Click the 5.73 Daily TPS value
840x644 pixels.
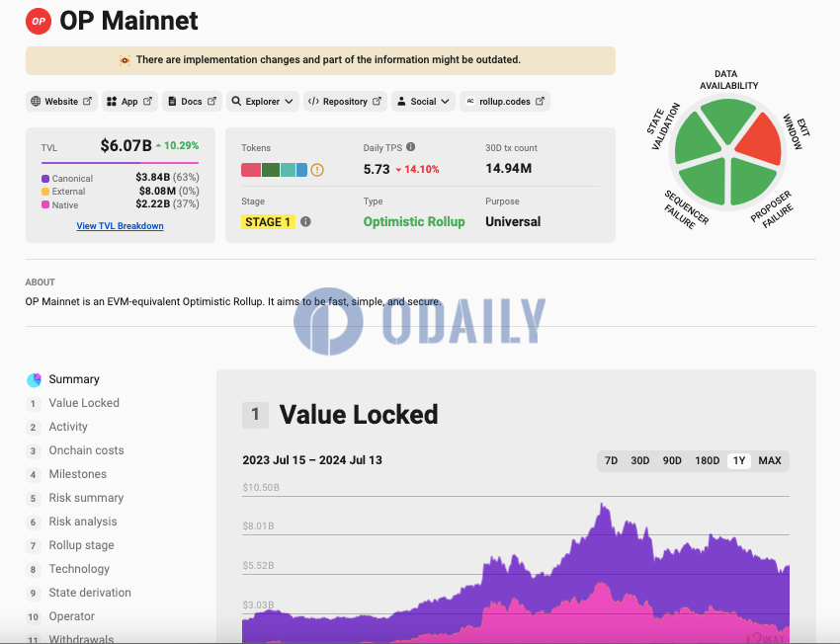377,169
